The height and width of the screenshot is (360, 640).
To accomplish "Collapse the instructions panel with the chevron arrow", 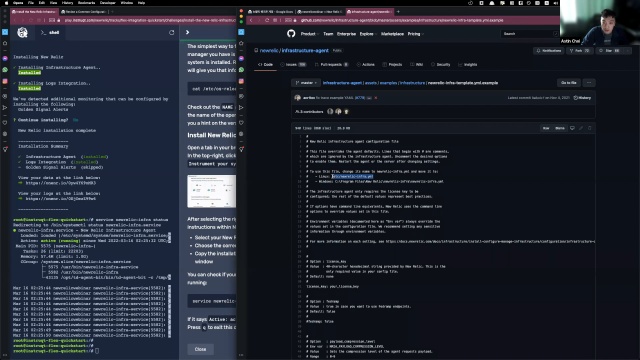I will 187,32.
